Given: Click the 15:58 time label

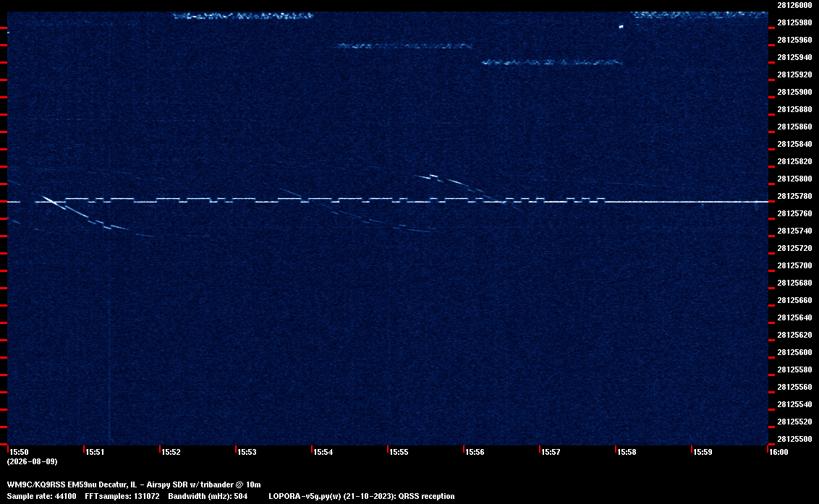Looking at the screenshot, I should pos(627,452).
